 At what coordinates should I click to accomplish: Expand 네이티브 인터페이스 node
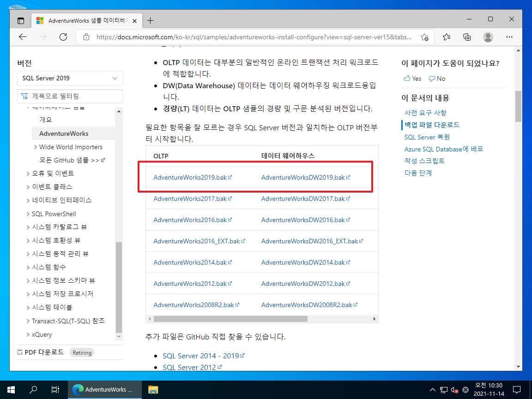pyautogui.click(x=28, y=200)
